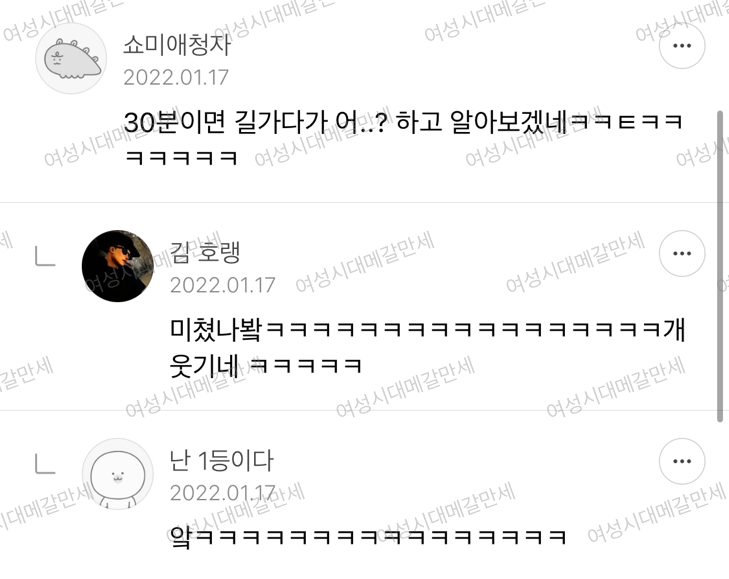Click the 2022.01.17 date under 김 호랭

coord(222,285)
